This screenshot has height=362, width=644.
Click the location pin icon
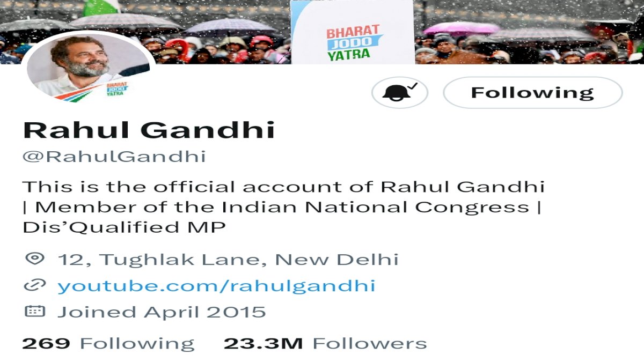(35, 259)
